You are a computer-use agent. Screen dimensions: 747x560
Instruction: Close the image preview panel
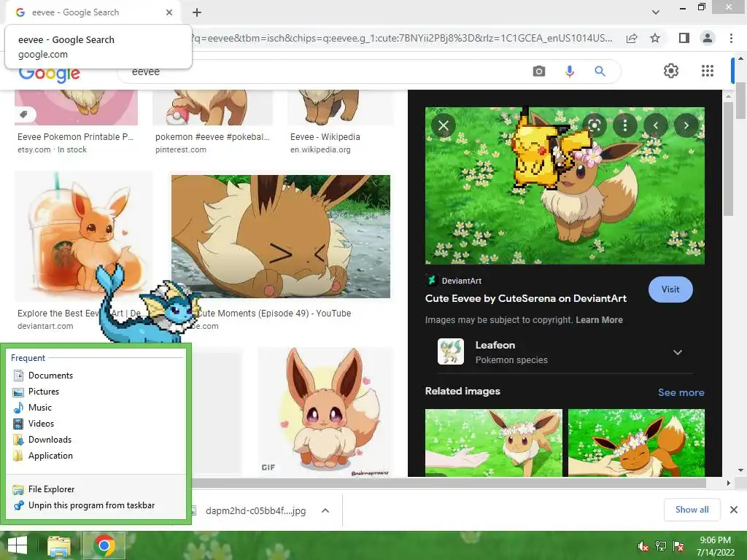(x=444, y=125)
